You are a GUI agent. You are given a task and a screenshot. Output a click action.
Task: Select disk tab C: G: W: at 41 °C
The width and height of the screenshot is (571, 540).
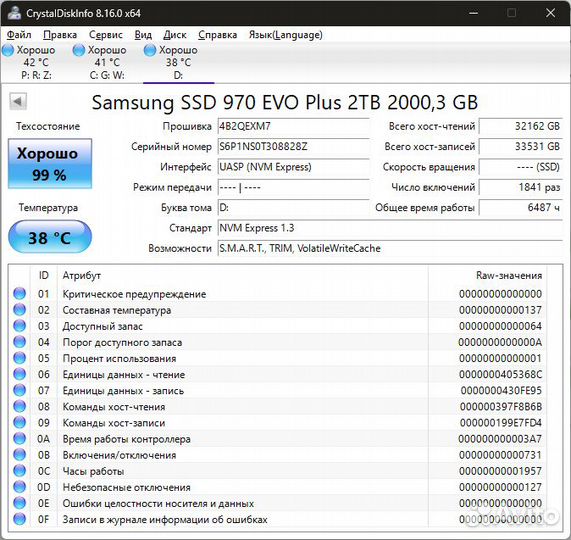point(107,62)
